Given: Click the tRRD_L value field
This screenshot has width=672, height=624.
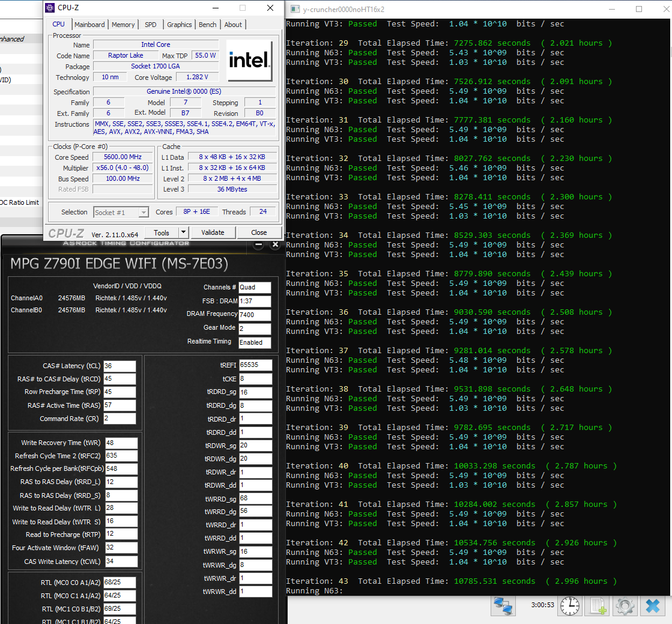Looking at the screenshot, I should pyautogui.click(x=121, y=482).
